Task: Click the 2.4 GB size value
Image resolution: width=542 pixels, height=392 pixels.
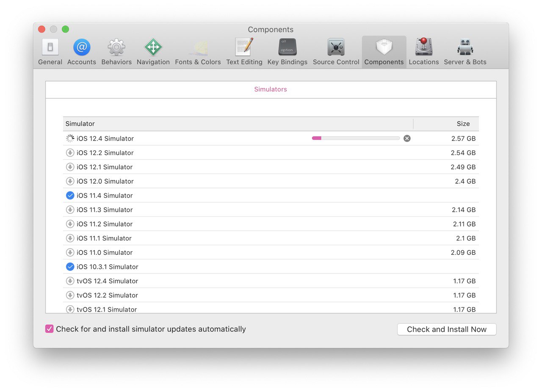Action: (x=465, y=181)
